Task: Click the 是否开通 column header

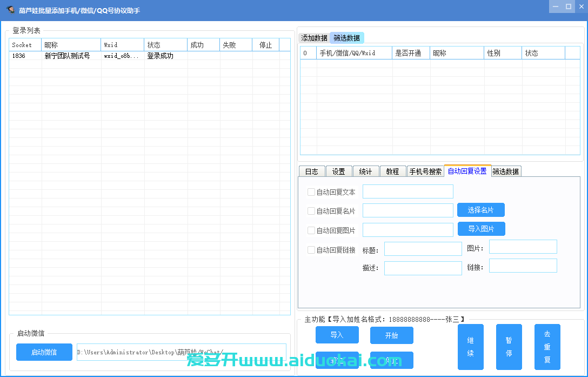Action: [x=411, y=53]
